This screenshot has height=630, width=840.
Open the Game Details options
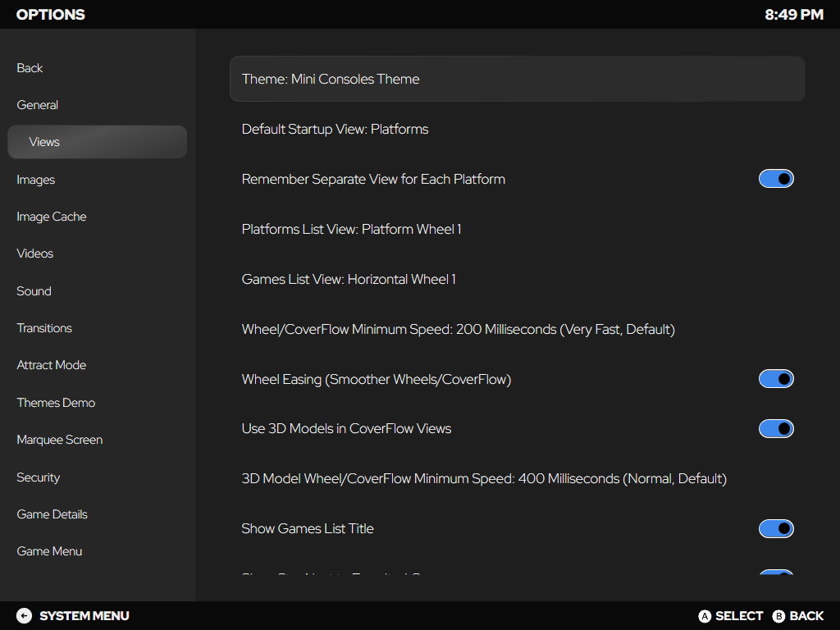(52, 514)
